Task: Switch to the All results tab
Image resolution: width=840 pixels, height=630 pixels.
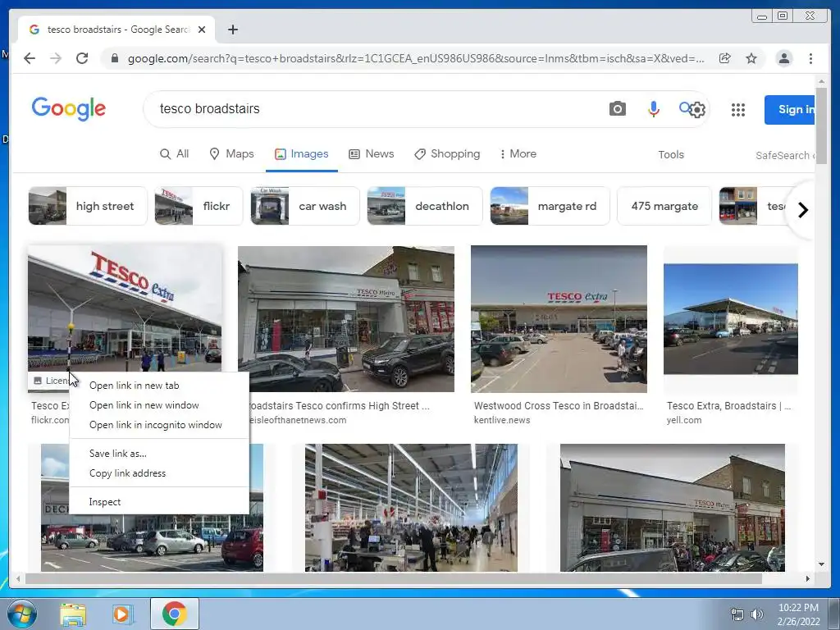Action: (x=175, y=154)
